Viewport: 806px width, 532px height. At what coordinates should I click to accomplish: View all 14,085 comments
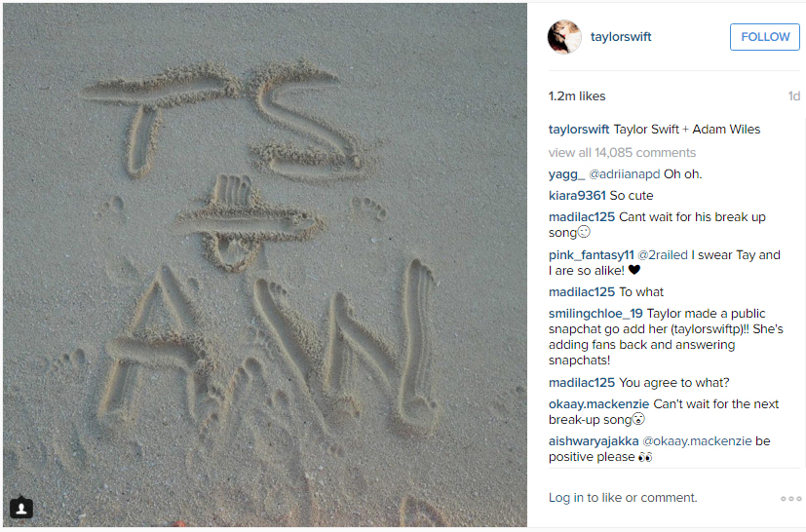pos(622,153)
